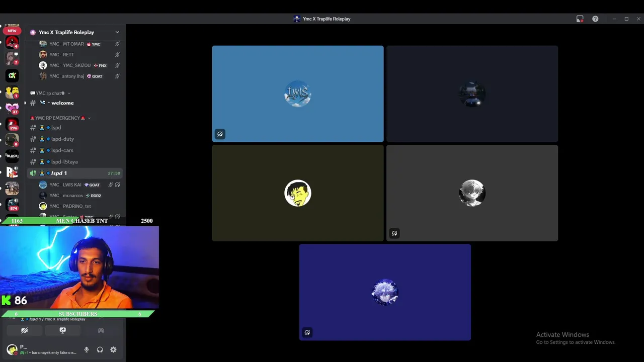
Task: Open the lspd-l5taya channel
Action: [x=74, y=162]
